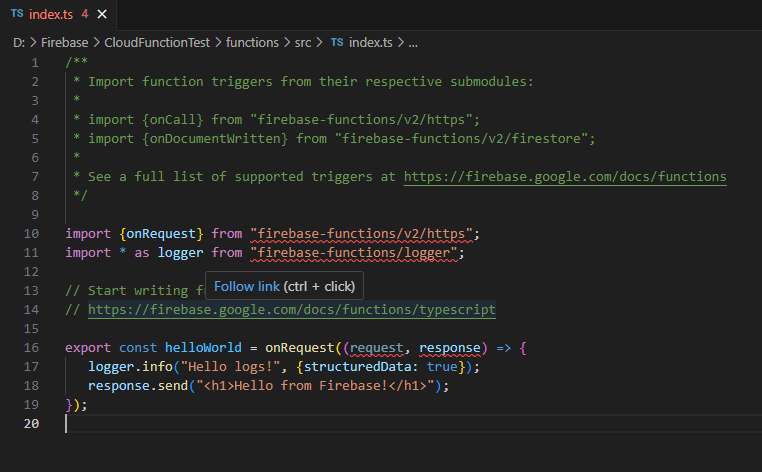
Task: Click the const keyword on line 16
Action: tap(138, 348)
